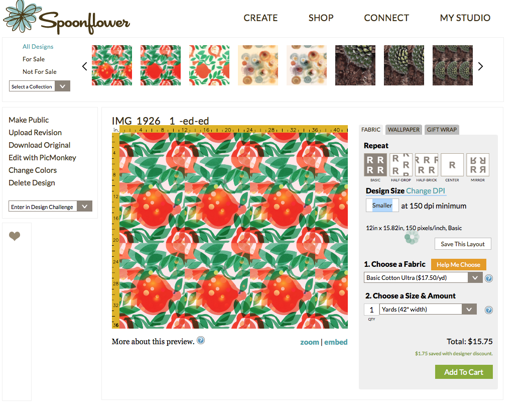Select the Half-Drop repeat layout

(401, 165)
